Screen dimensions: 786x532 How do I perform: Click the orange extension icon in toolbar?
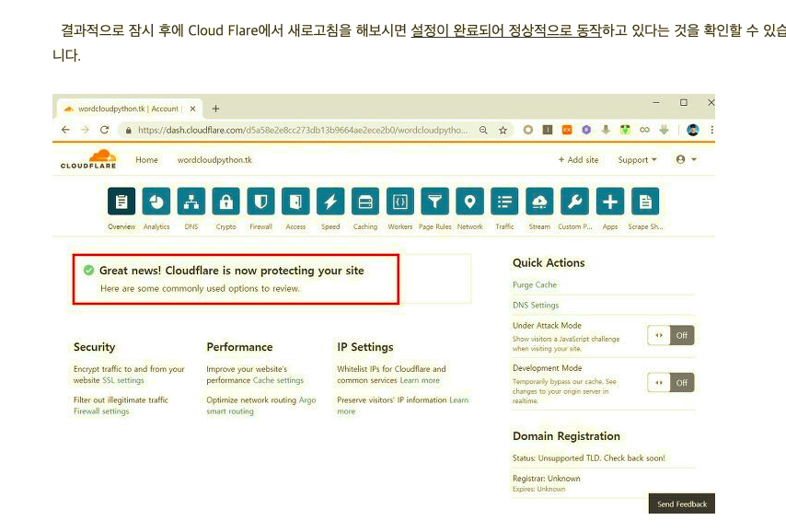click(x=567, y=130)
